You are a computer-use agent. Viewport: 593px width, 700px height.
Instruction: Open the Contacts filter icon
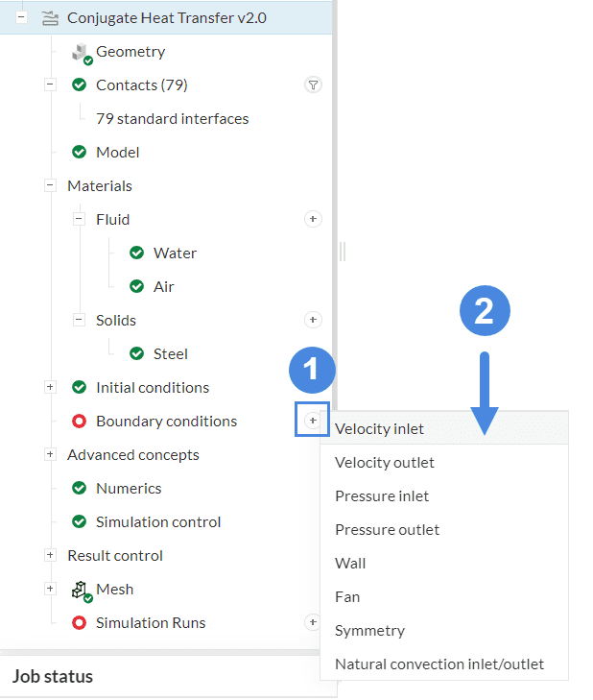pos(313,85)
